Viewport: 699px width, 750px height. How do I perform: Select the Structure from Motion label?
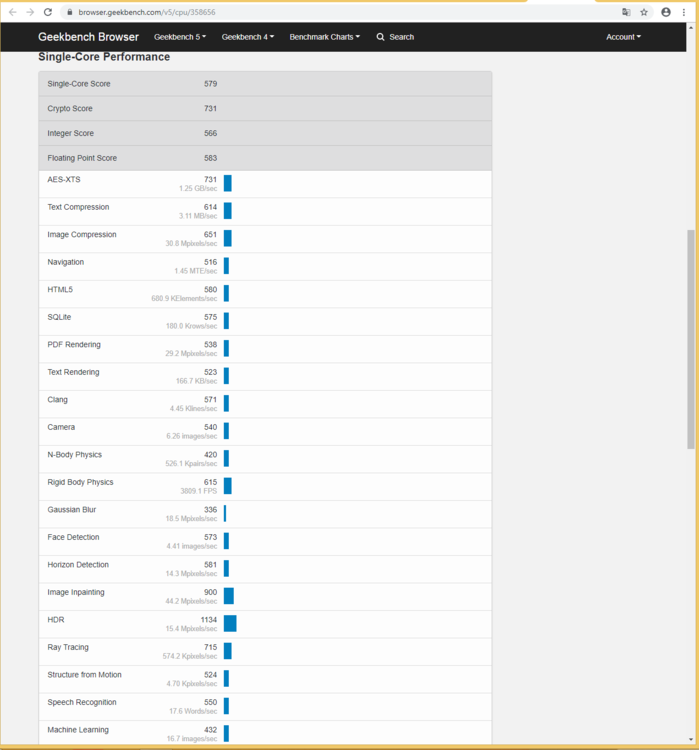click(x=84, y=674)
